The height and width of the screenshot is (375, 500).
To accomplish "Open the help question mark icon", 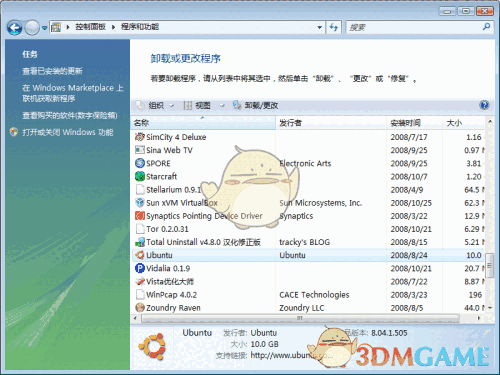I will tap(484, 105).
